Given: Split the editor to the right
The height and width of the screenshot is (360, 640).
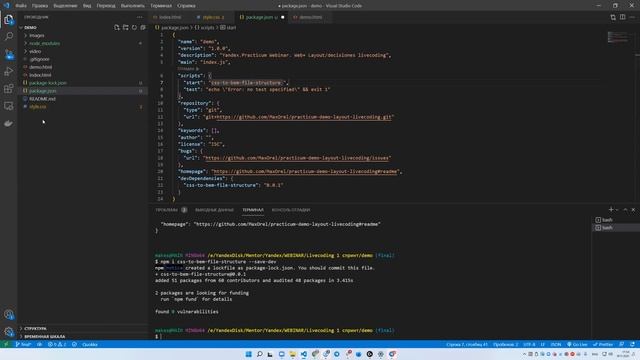Looking at the screenshot, I should click(622, 17).
